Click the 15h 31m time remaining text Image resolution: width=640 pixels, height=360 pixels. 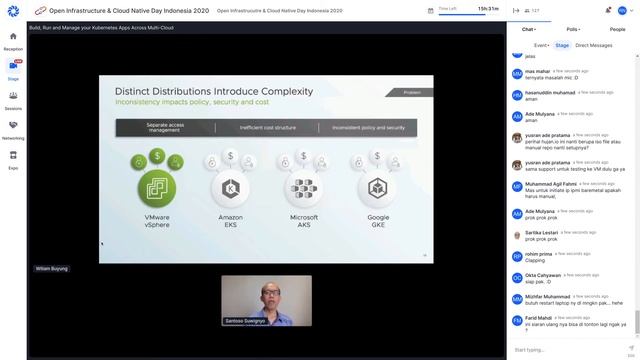[488, 9]
